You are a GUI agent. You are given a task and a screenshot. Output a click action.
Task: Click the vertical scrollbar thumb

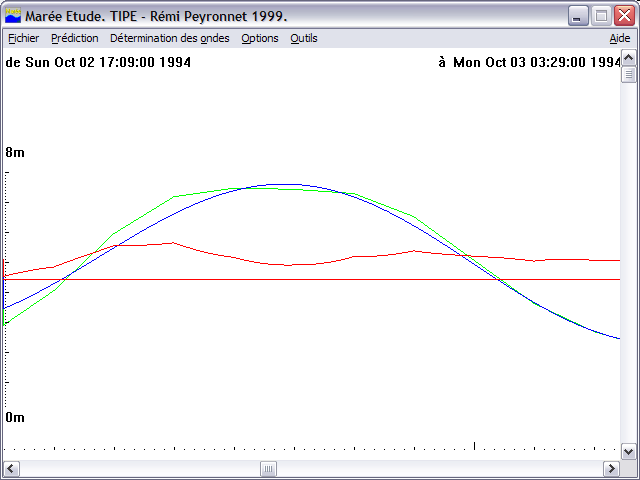pyautogui.click(x=629, y=74)
